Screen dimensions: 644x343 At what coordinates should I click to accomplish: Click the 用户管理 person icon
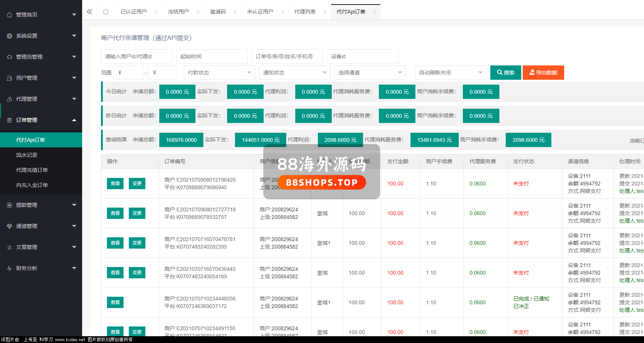[x=9, y=78]
